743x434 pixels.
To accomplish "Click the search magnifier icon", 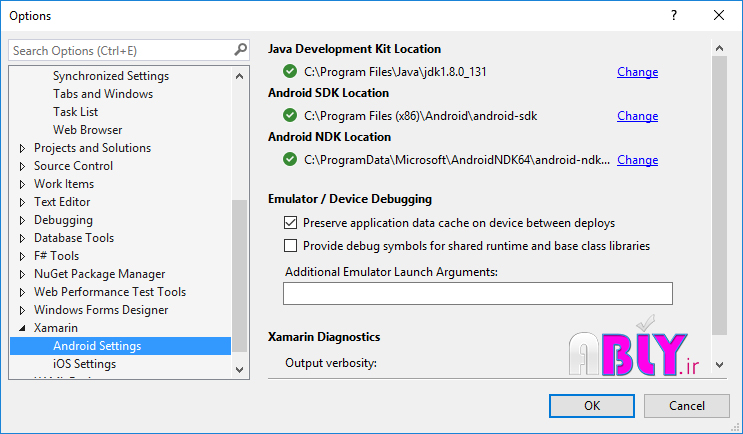I will [240, 50].
